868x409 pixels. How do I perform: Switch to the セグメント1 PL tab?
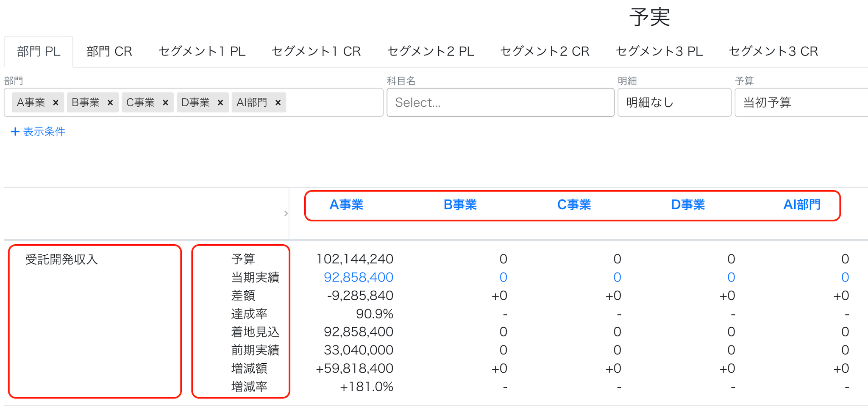tap(202, 51)
